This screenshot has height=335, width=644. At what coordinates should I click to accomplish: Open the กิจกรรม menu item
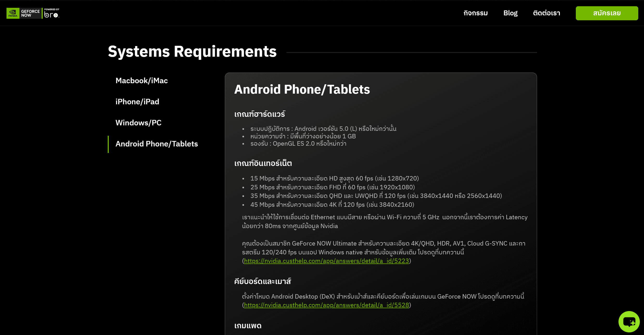[475, 13]
